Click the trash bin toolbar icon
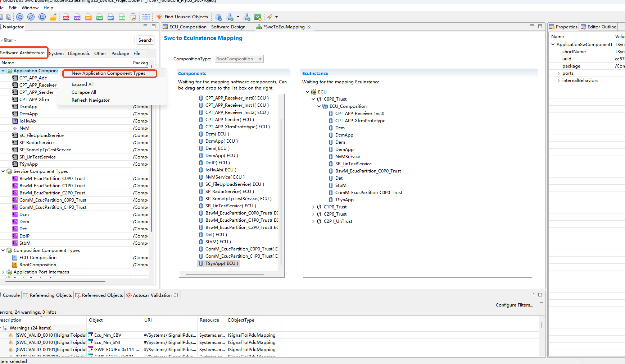Viewport: 625px width, 364px height. [133, 17]
